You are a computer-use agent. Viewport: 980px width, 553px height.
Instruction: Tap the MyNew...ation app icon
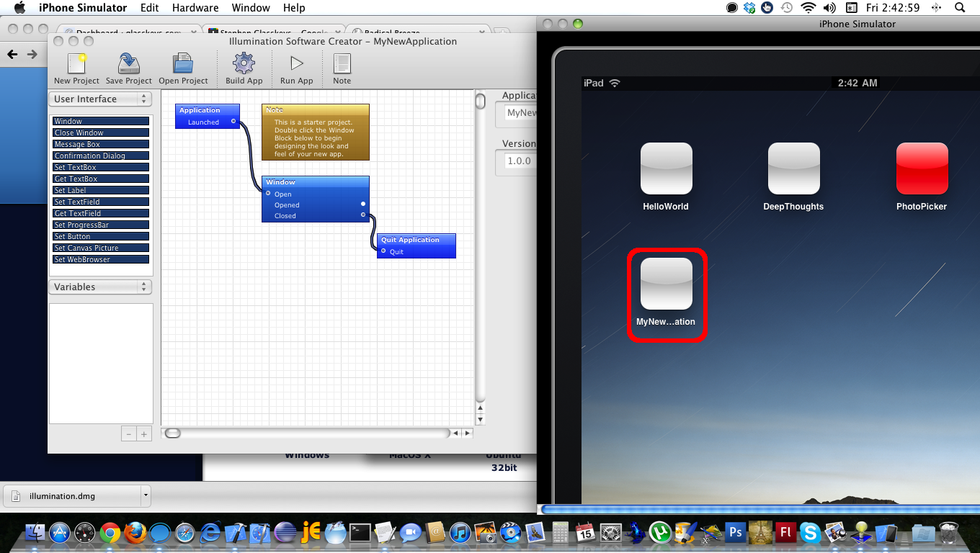point(666,284)
